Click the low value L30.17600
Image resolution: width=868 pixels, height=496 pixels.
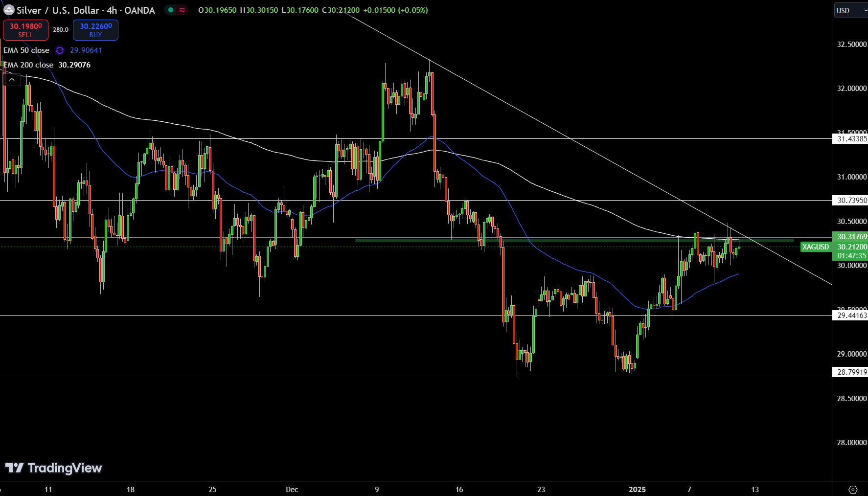[300, 10]
